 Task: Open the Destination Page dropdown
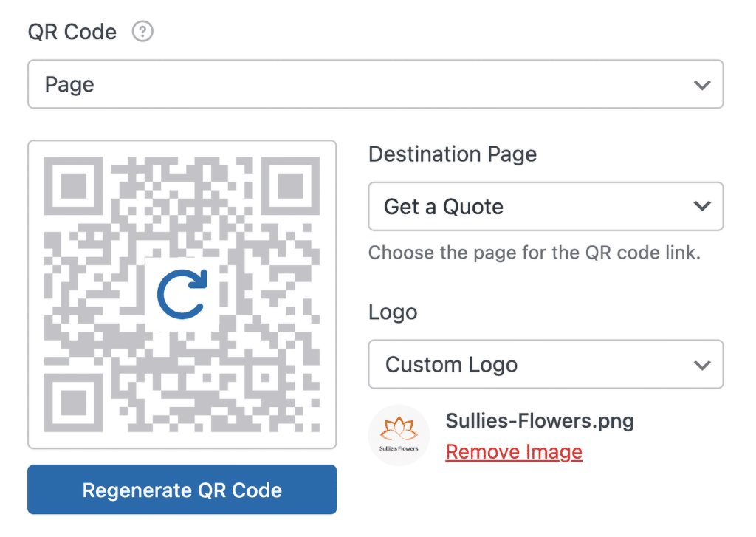click(x=546, y=207)
